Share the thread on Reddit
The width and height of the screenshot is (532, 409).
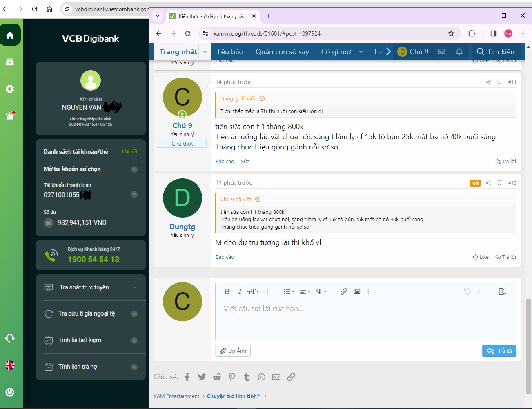point(217,377)
